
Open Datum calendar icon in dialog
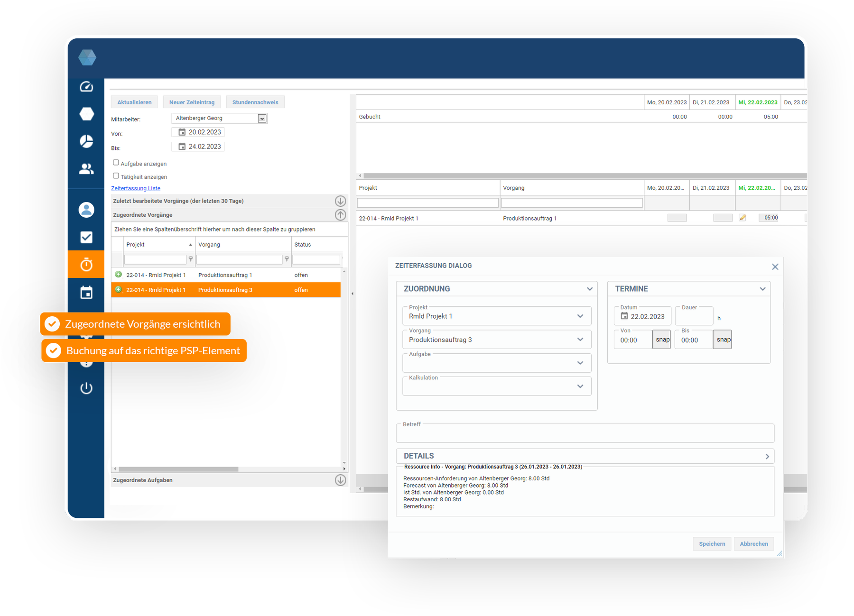[x=624, y=316]
